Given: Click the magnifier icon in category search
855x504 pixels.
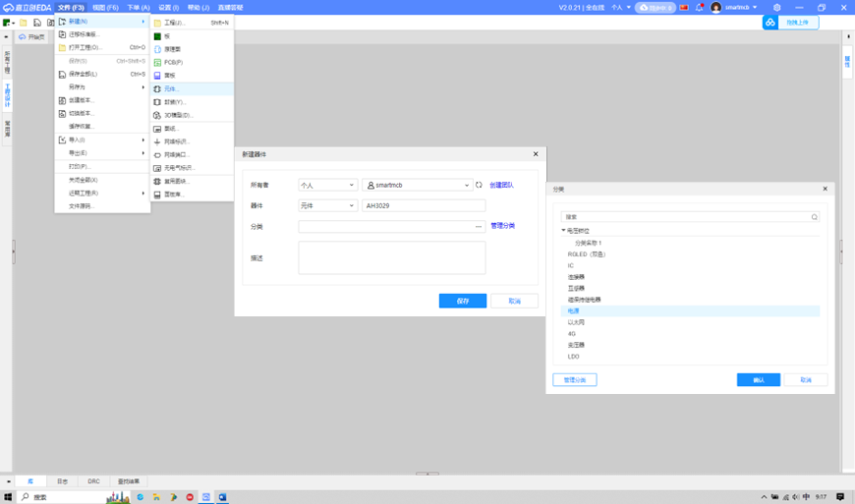Looking at the screenshot, I should tap(814, 217).
